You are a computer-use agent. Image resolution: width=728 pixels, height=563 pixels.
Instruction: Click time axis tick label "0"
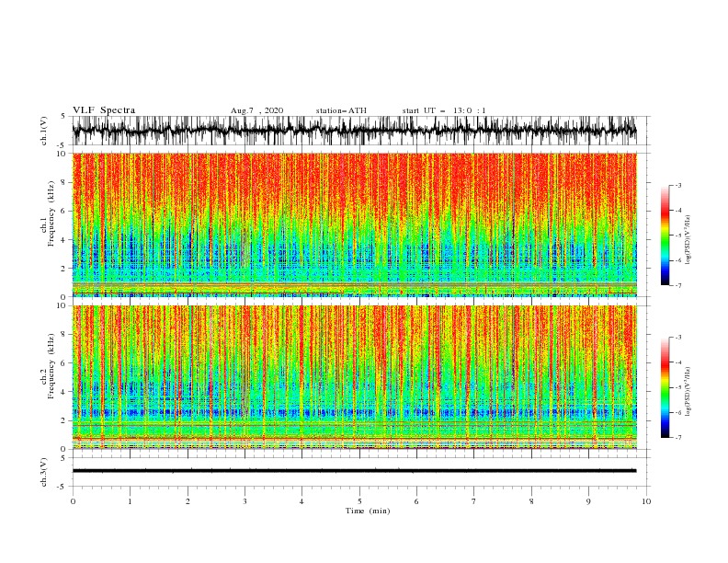pyautogui.click(x=73, y=501)
